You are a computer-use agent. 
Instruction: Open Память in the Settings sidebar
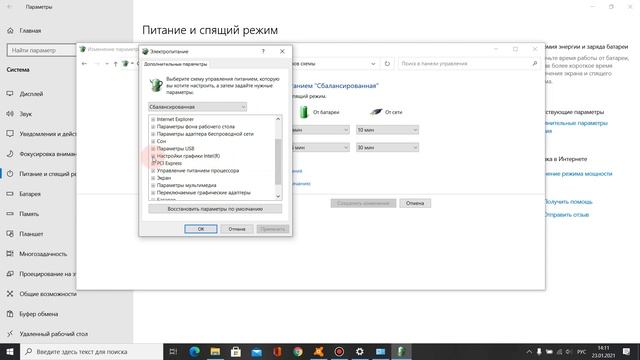point(29,214)
